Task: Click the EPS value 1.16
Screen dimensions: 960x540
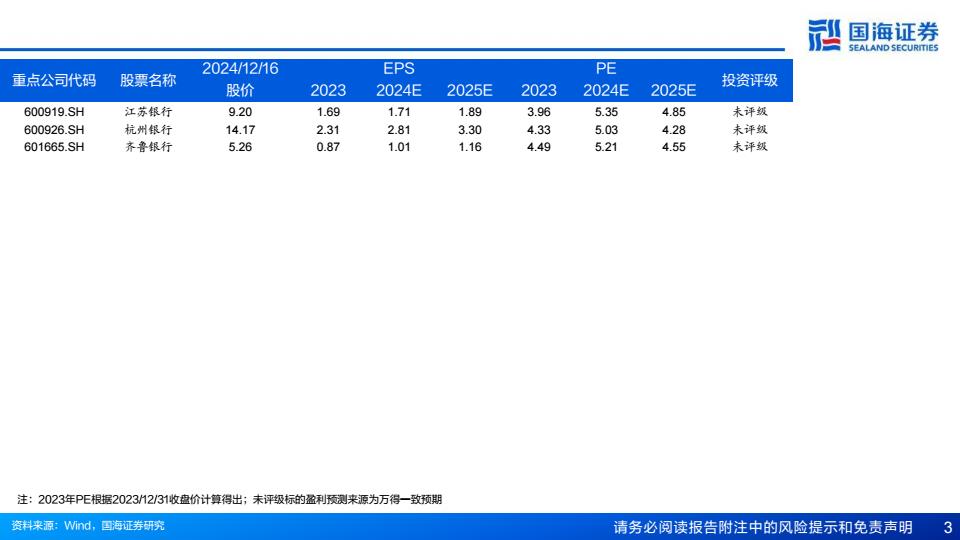Action: [470, 147]
